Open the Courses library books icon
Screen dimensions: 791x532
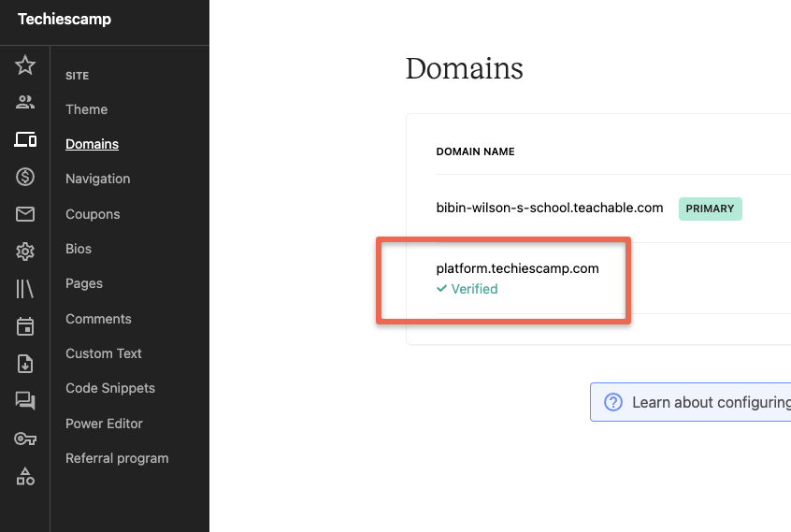pyautogui.click(x=24, y=289)
